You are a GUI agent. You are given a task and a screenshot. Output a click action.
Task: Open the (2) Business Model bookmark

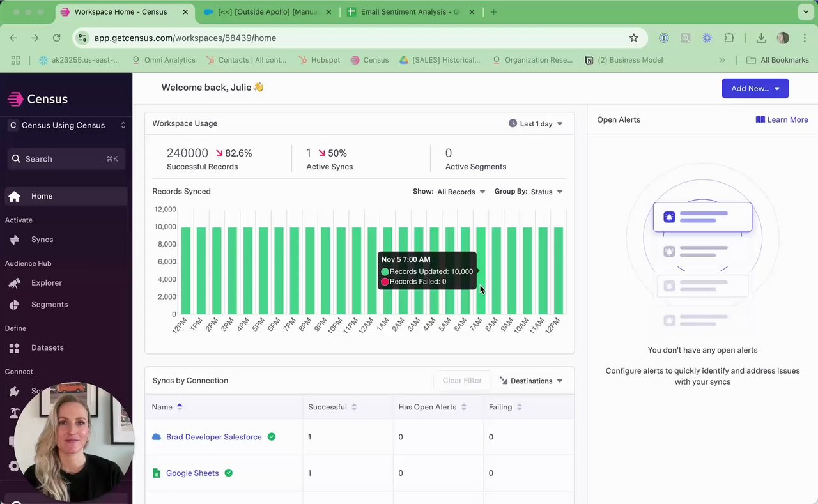tap(623, 60)
